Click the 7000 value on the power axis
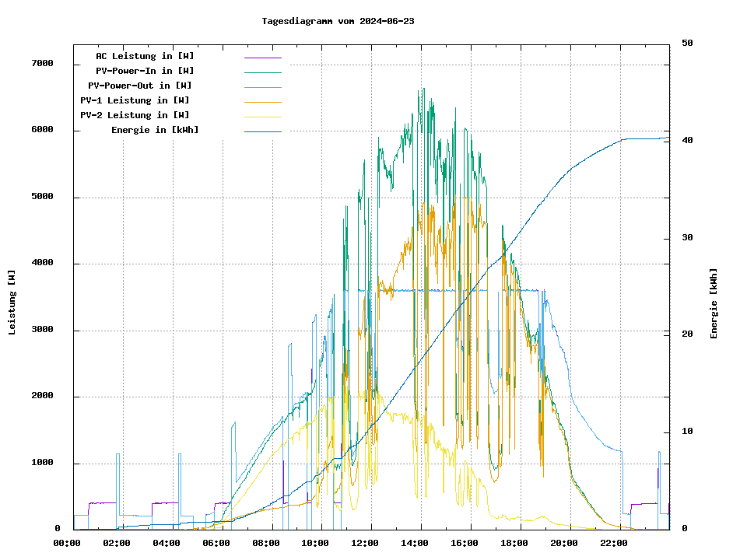747x560 pixels. [x=42, y=64]
